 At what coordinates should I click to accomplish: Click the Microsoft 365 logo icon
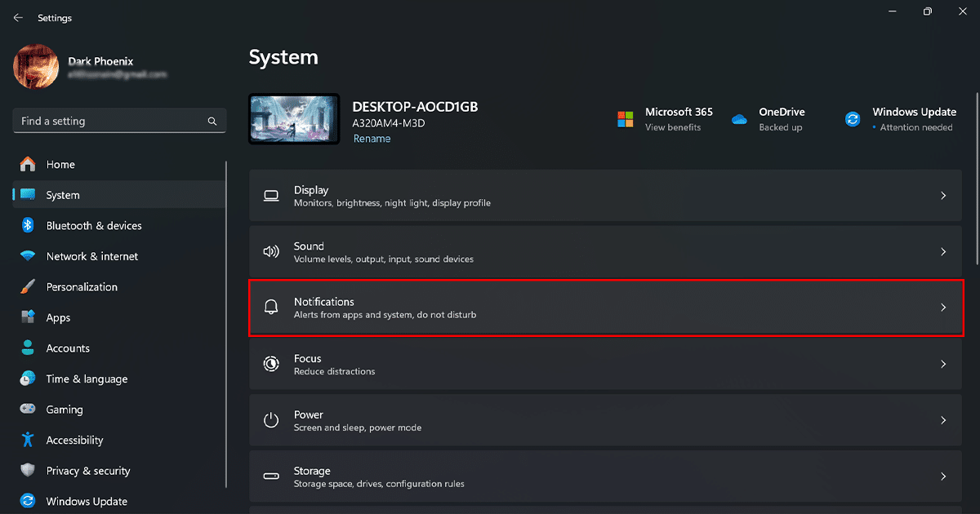click(x=626, y=119)
